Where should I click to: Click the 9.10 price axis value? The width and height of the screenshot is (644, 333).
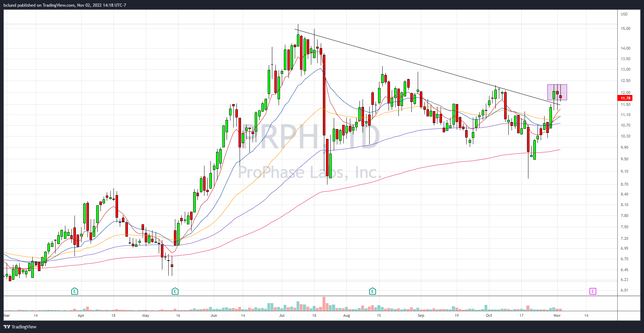625,171
